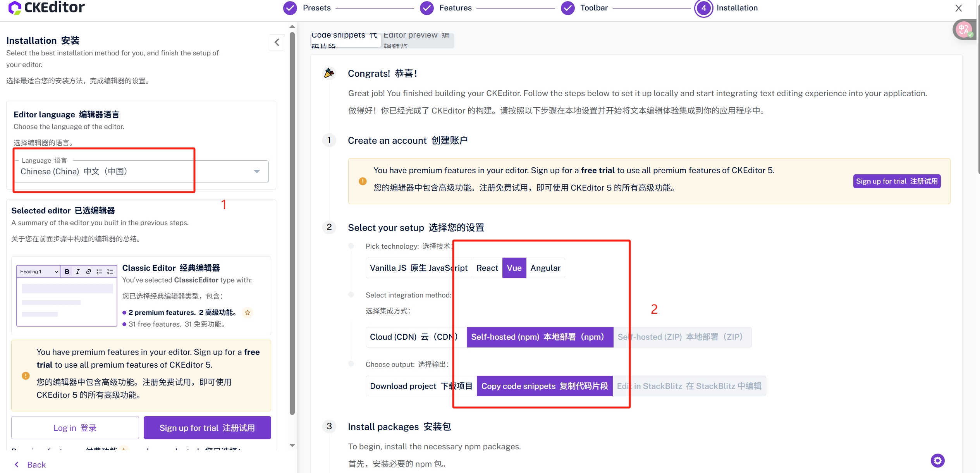Image resolution: width=980 pixels, height=473 pixels.
Task: Open the settings gear in the bottom corner
Action: (938, 460)
